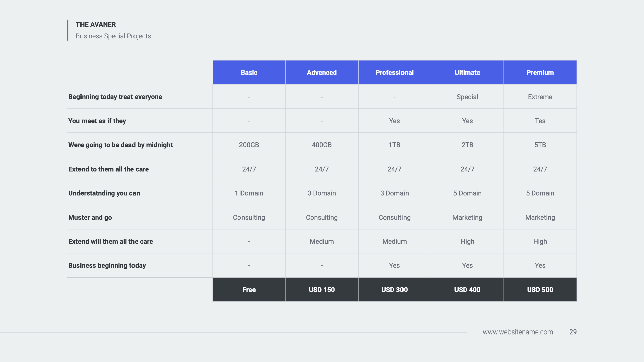Select the Business Special Projects subtitle

(113, 36)
